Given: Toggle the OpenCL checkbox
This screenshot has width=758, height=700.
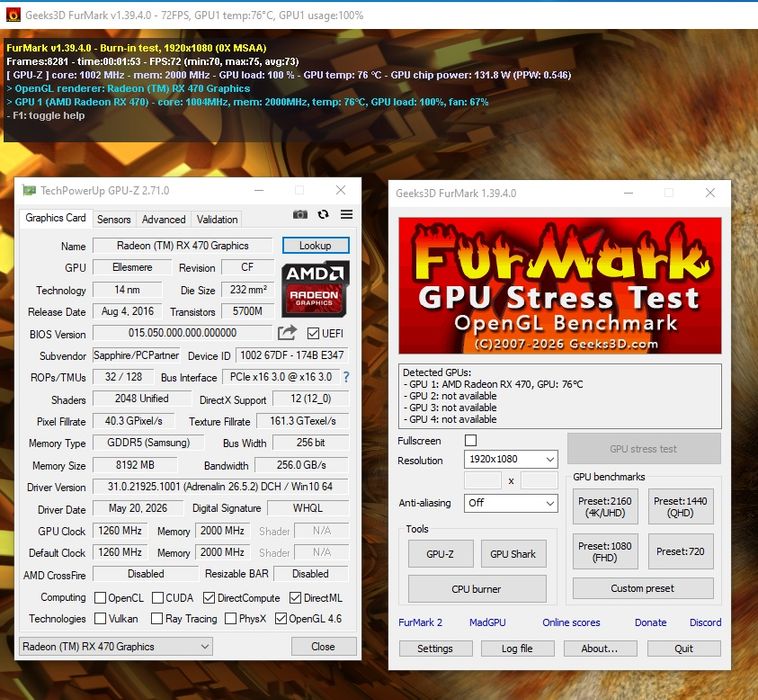Looking at the screenshot, I should 100,598.
